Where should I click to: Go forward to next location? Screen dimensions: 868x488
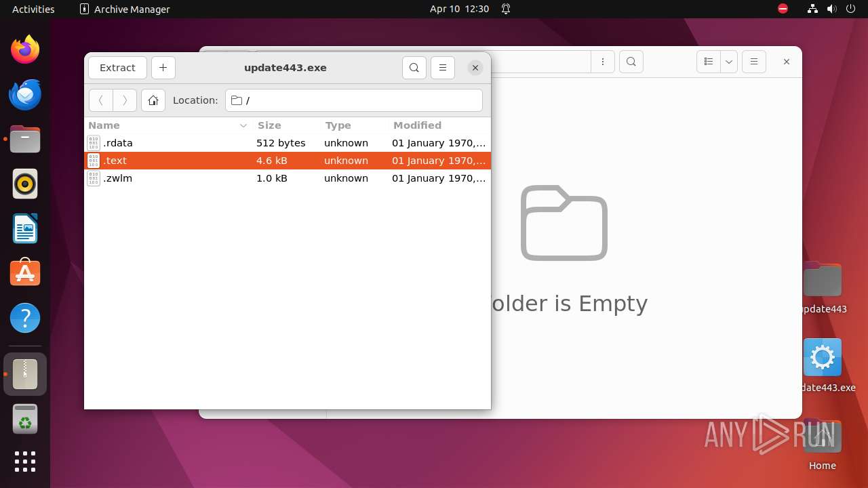pyautogui.click(x=125, y=100)
